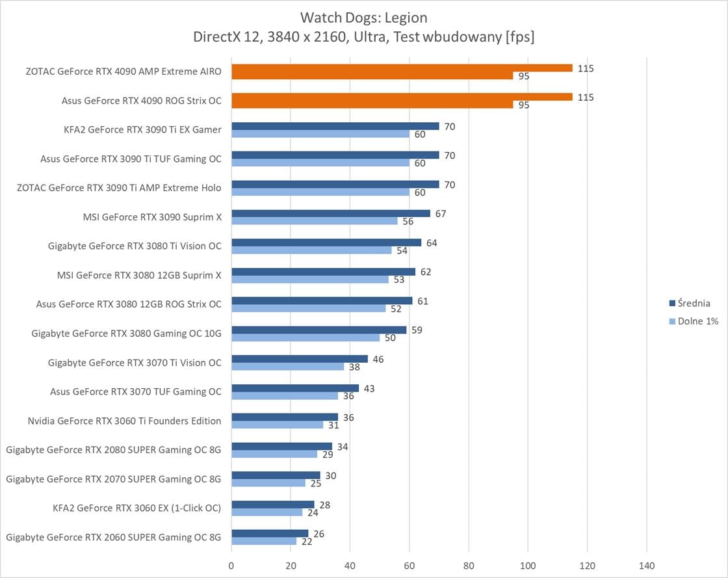
Task: Click the value label 95 for ZOTAC RTX 4090
Action: [x=524, y=76]
